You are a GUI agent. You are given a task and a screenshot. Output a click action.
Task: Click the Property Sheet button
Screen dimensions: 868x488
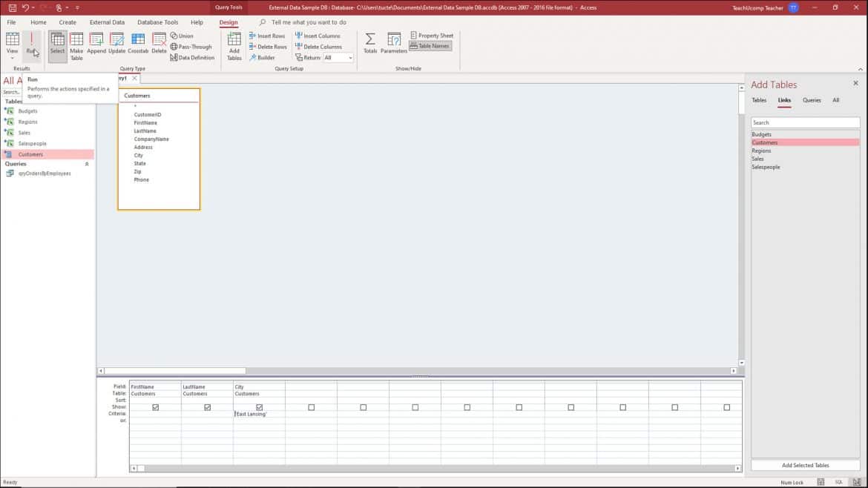click(432, 36)
